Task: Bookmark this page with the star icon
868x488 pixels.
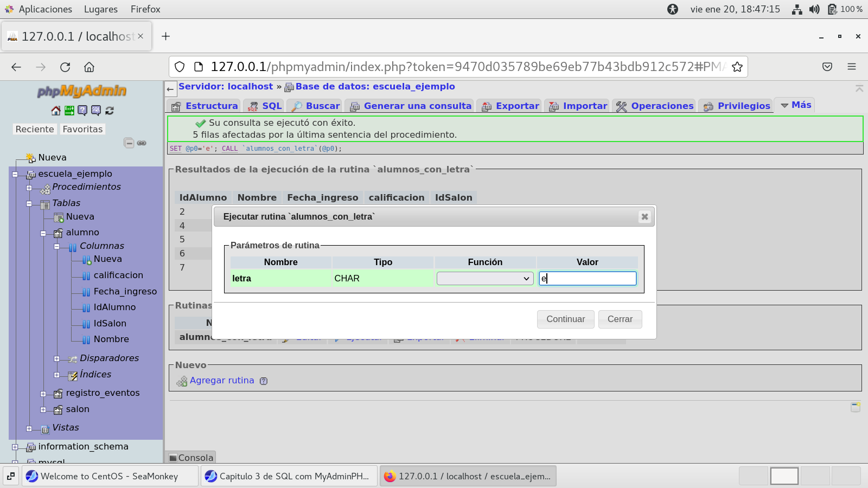Action: [x=737, y=67]
